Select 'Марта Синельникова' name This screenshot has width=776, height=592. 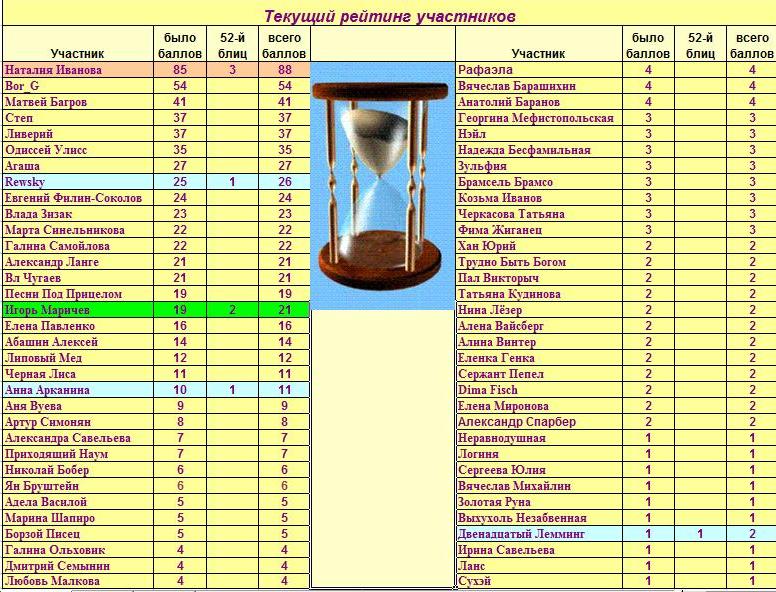coord(78,230)
